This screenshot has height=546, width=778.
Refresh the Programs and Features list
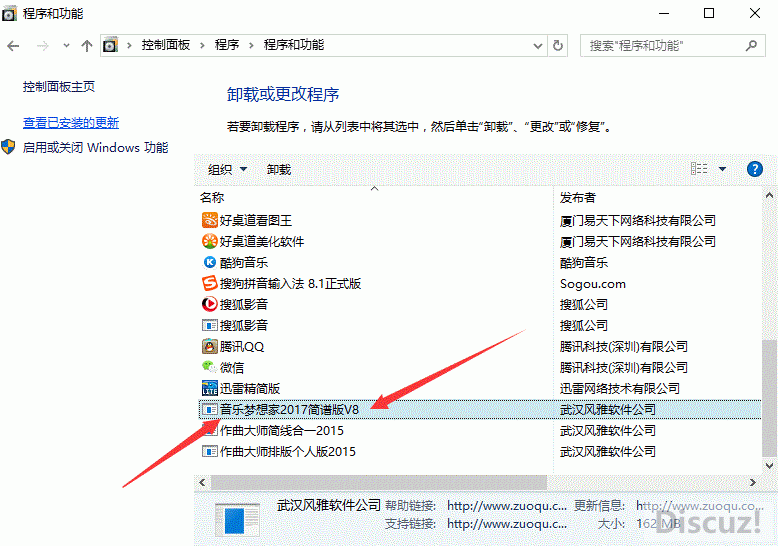(558, 46)
